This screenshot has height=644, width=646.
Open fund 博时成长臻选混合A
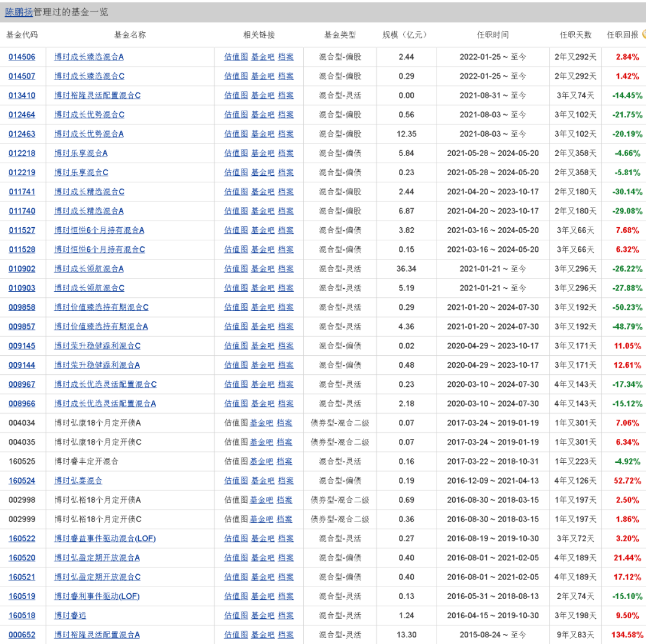click(89, 57)
